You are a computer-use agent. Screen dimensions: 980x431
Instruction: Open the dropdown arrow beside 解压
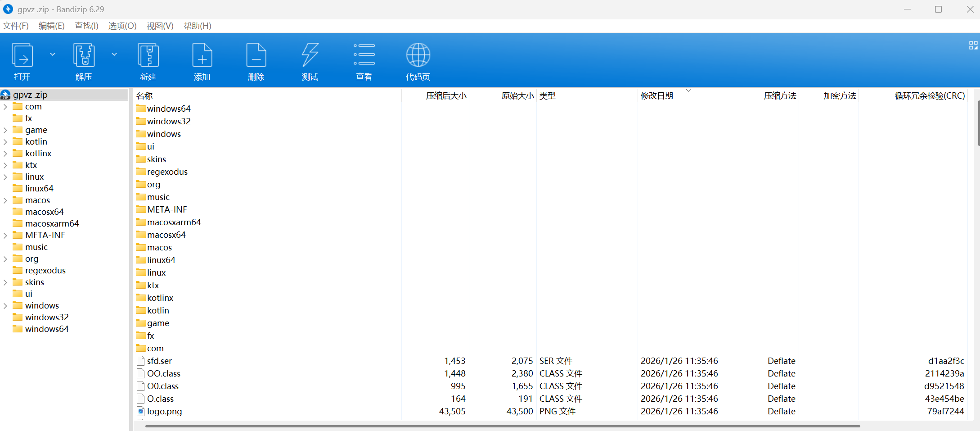coord(114,54)
